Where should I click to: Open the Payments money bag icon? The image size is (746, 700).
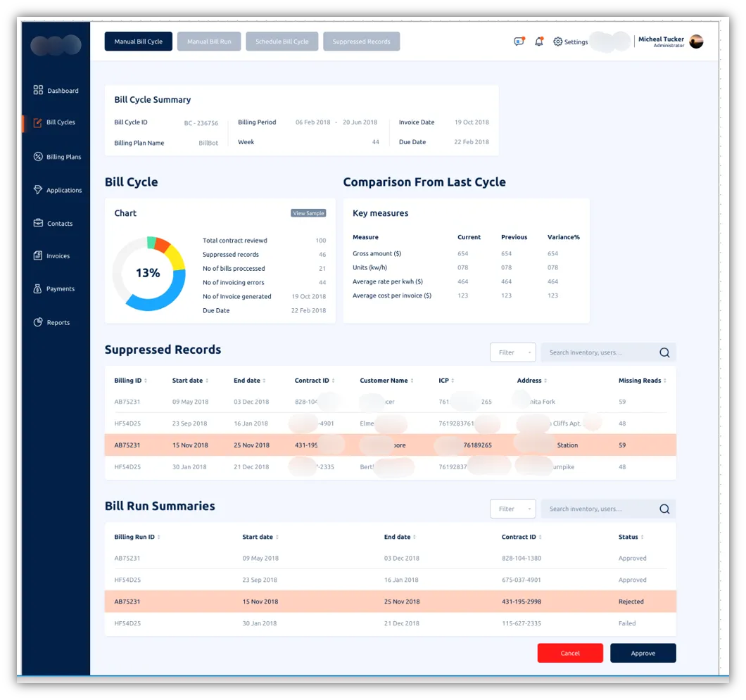[x=37, y=288]
